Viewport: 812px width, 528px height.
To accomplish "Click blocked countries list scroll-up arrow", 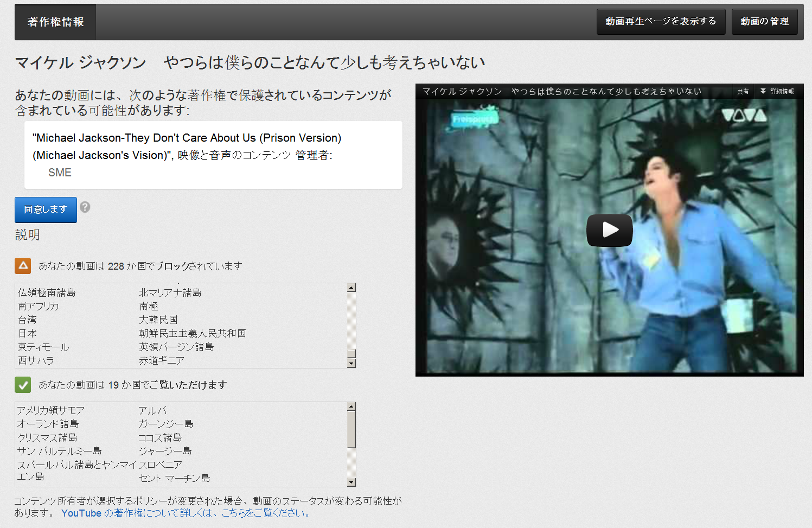I will click(x=351, y=288).
